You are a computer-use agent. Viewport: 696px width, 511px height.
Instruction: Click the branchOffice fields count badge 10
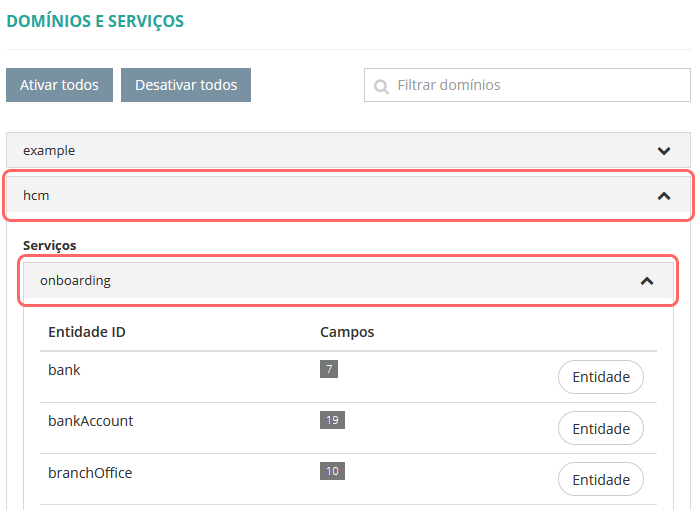332,471
